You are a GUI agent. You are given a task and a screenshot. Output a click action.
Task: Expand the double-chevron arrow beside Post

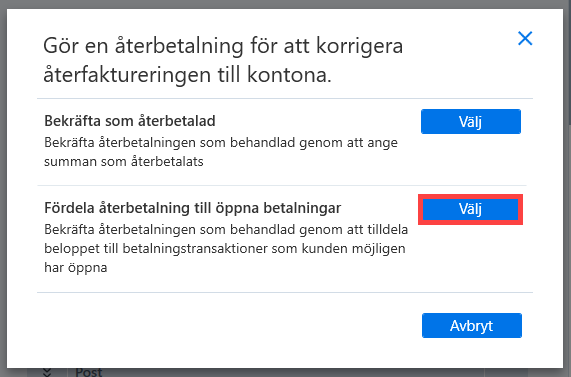[x=47, y=373]
